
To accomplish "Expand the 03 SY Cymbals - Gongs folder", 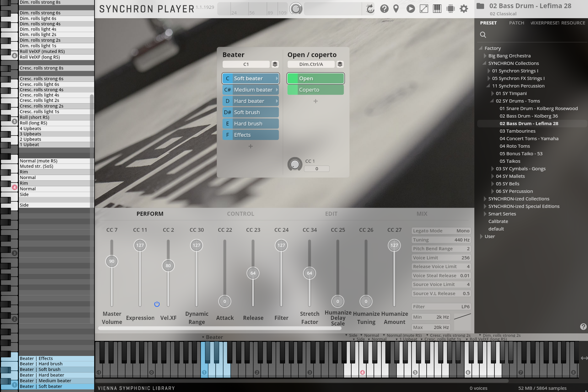I will point(492,168).
